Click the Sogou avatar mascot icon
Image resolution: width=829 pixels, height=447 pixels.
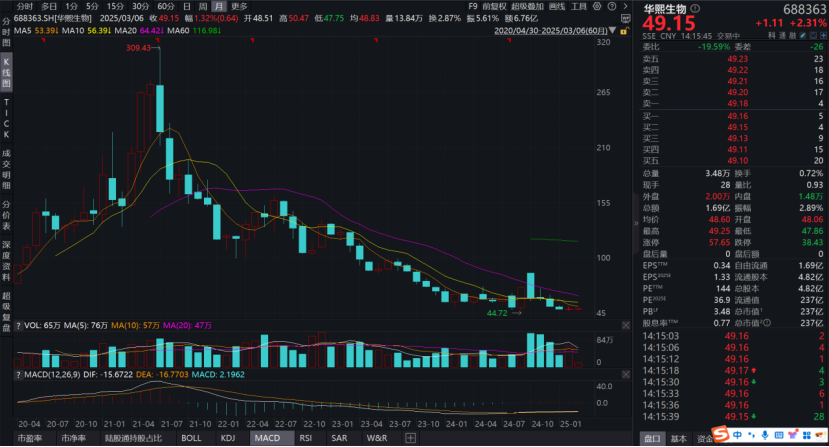821,434
